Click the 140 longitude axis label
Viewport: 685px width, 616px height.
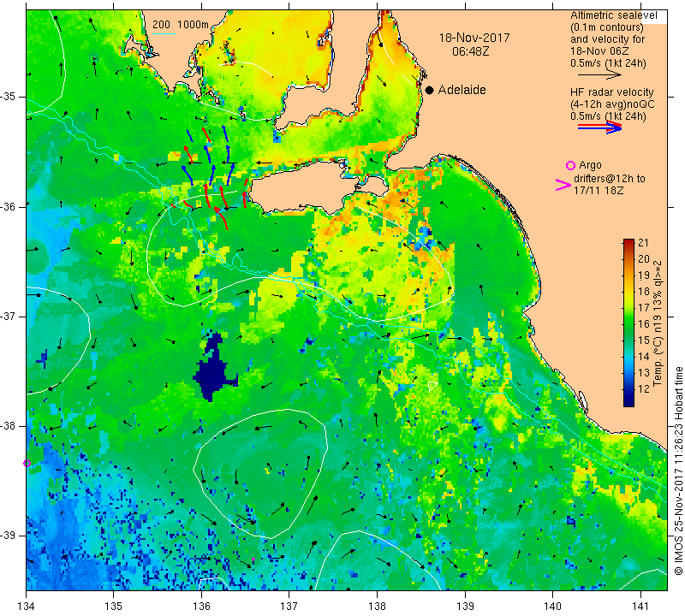pos(552,606)
